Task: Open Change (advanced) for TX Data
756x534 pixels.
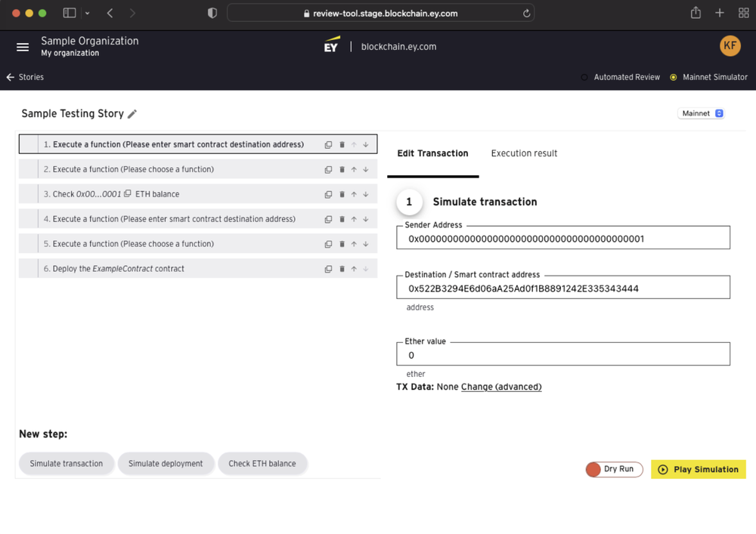Action: tap(501, 387)
